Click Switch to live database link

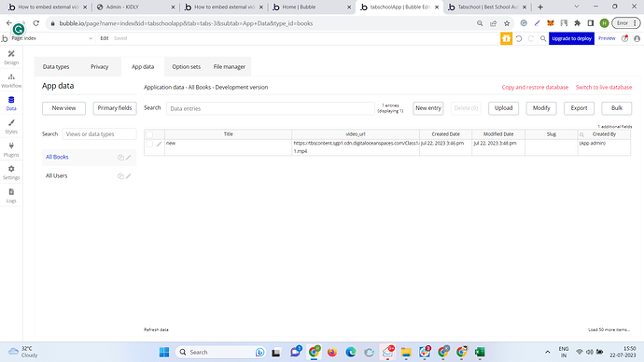604,88
